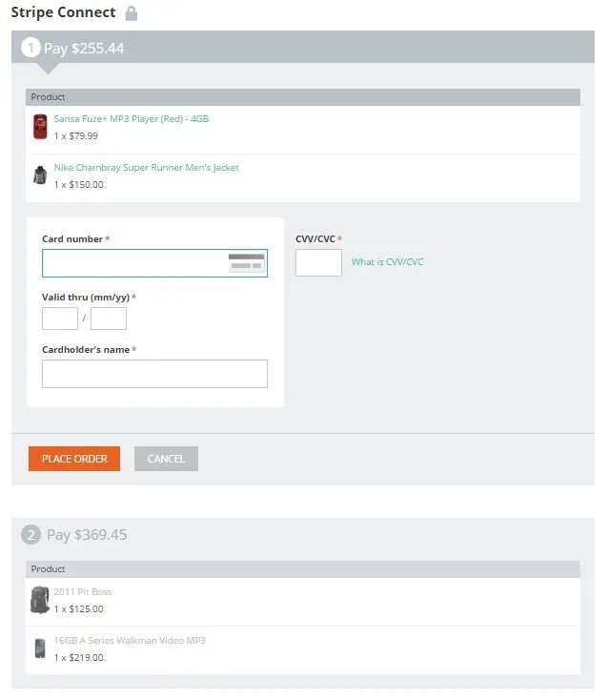Click the CVV/CVC input box
Screen dimensions: 608x700
click(x=318, y=263)
